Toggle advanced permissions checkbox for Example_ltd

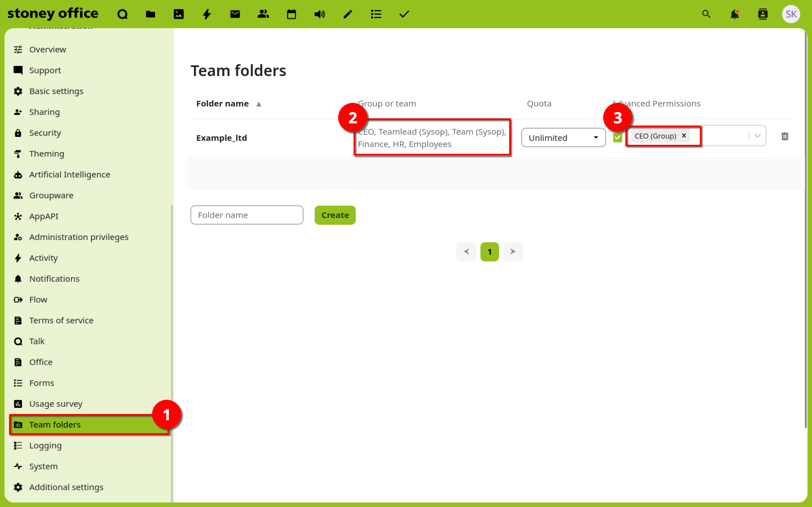tap(617, 137)
